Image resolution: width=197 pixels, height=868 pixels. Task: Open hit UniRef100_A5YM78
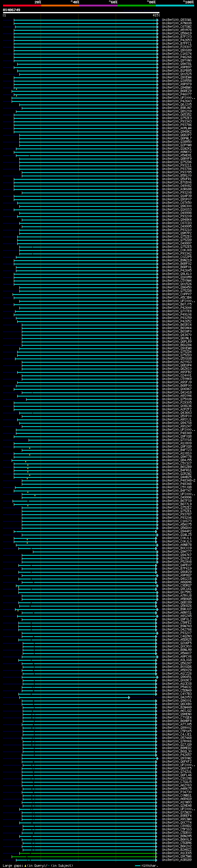click(177, 30)
